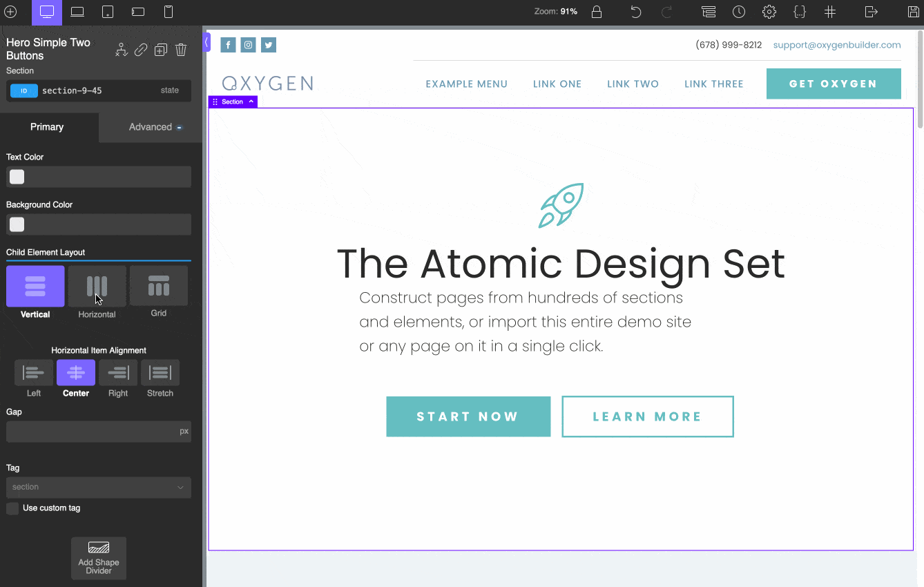Viewport: 924px width, 587px height.
Task: Collapse the Section breadcrumb chevron
Action: [x=250, y=101]
